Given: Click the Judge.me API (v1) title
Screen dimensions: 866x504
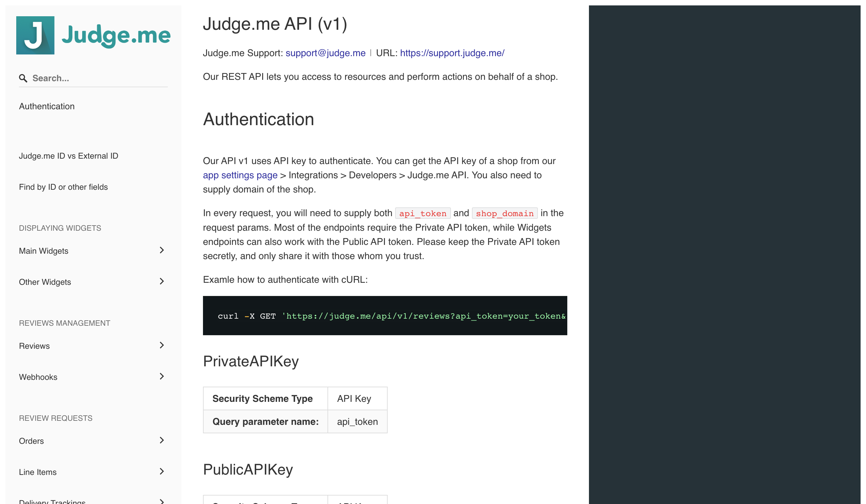Looking at the screenshot, I should coord(275,24).
